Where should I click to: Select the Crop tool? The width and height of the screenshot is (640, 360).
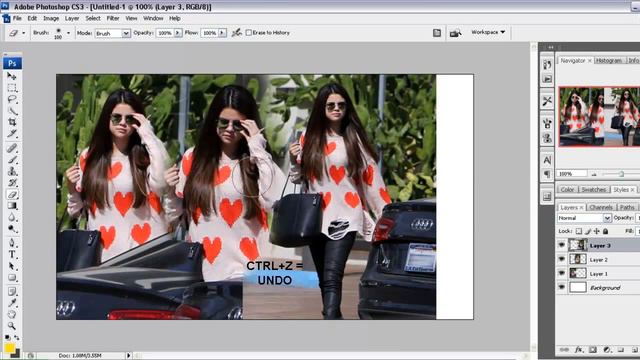click(x=12, y=122)
